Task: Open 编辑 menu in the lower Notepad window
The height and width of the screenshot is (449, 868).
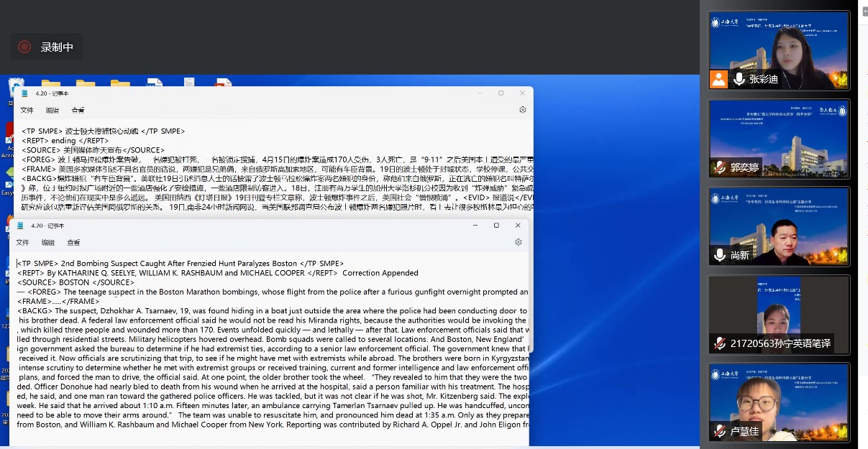Action: click(48, 243)
